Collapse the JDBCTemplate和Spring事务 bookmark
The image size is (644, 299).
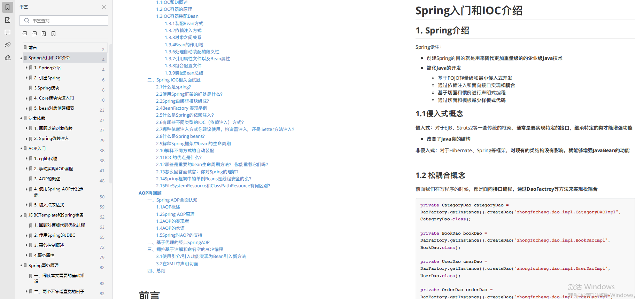[x=21, y=215]
